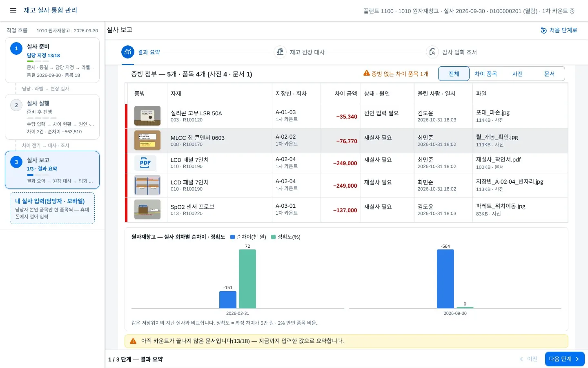Click the −35,340 difference amount

[x=347, y=117]
